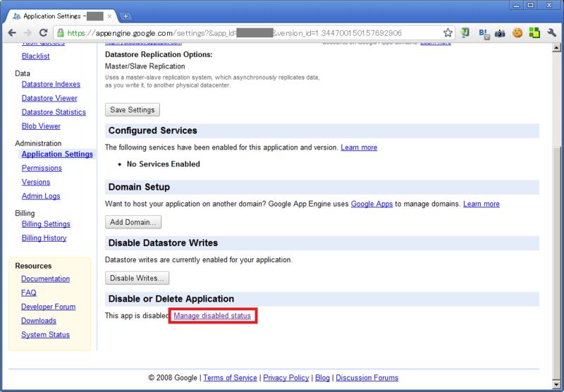The width and height of the screenshot is (564, 392).
Task: Click the Disable Writes button
Action: click(x=137, y=278)
